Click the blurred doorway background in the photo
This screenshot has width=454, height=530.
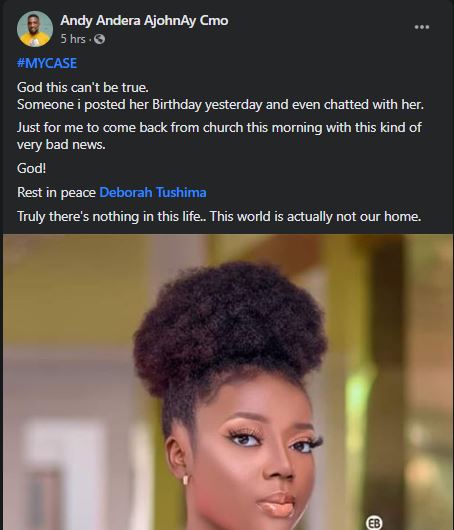(61, 473)
